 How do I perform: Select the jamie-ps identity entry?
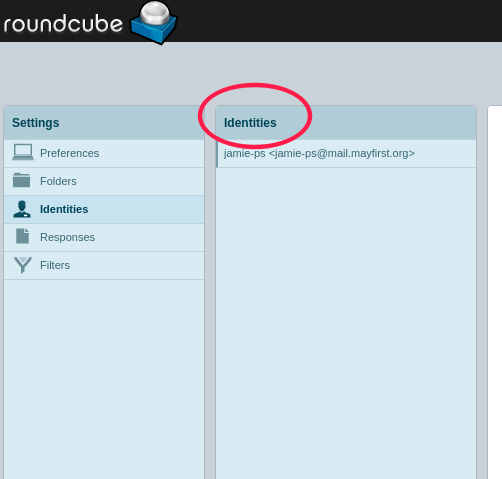pos(346,153)
